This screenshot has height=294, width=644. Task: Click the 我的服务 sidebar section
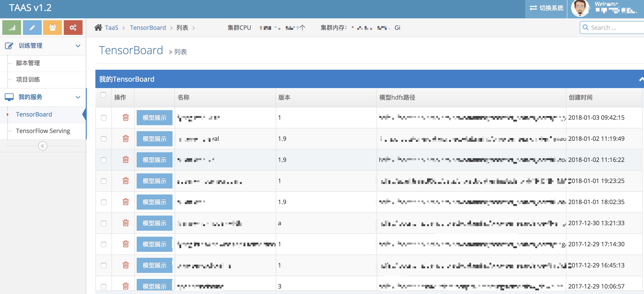[43, 97]
